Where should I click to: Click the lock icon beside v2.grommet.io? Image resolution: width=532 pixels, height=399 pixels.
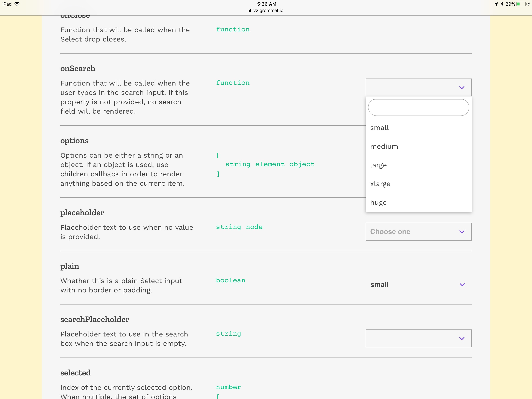(x=249, y=11)
